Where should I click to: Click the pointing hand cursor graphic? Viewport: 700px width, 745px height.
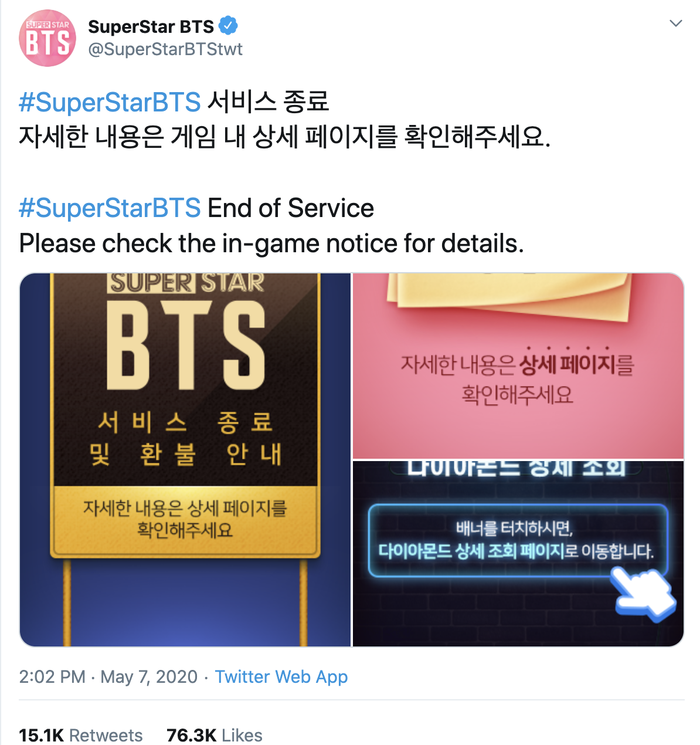coord(644,594)
